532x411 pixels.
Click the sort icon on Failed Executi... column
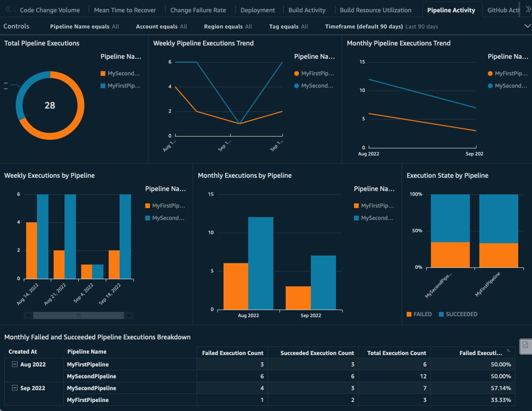tap(509, 350)
